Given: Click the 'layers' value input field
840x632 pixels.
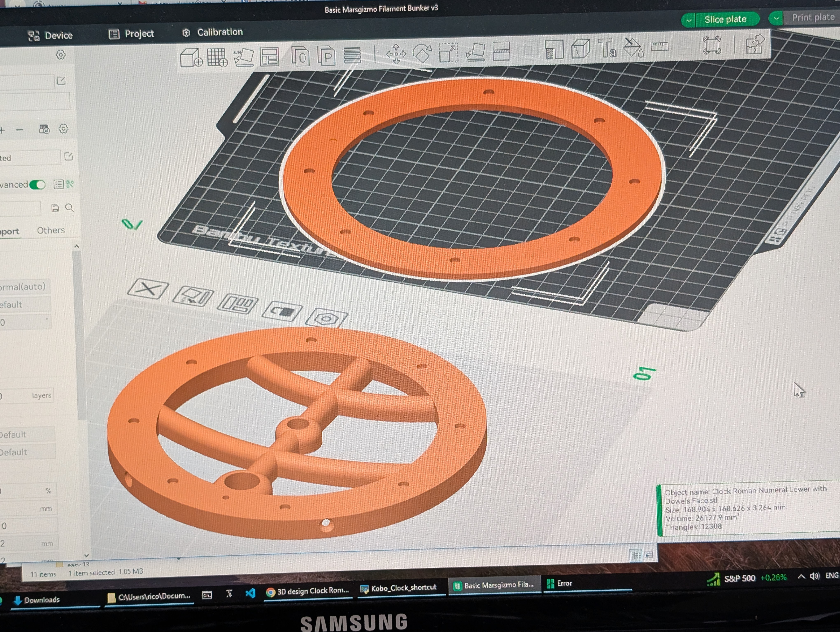Looking at the screenshot, I should tap(27, 395).
